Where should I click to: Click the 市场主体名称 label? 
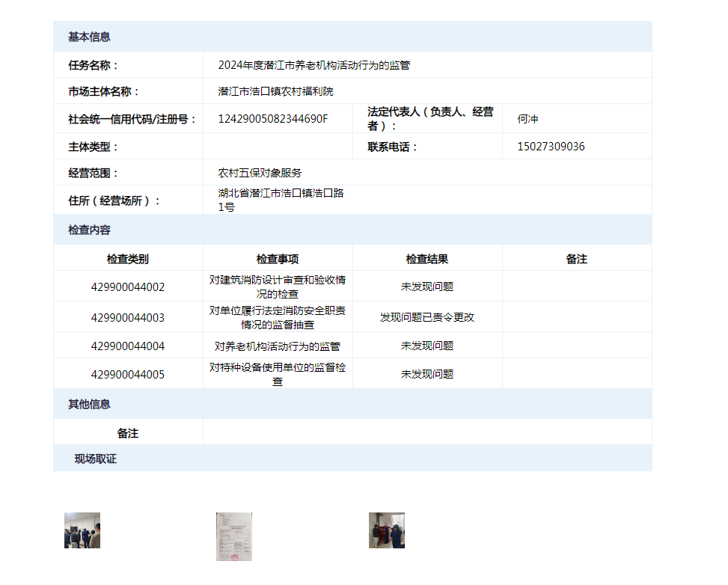(x=104, y=91)
